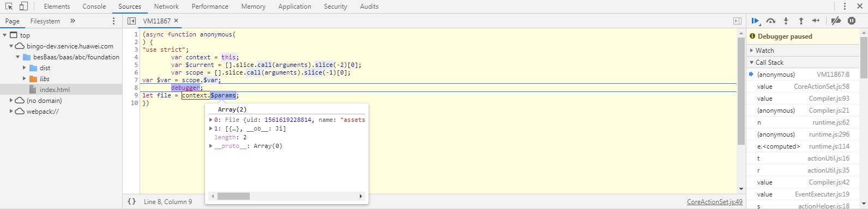Deactivate breakpoints toggle
Image resolution: width=868 pixels, height=209 pixels.
coord(836,21)
